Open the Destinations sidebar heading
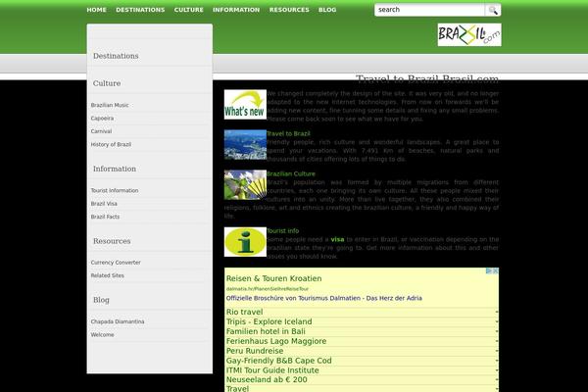This screenshot has height=392, width=588. 116,56
